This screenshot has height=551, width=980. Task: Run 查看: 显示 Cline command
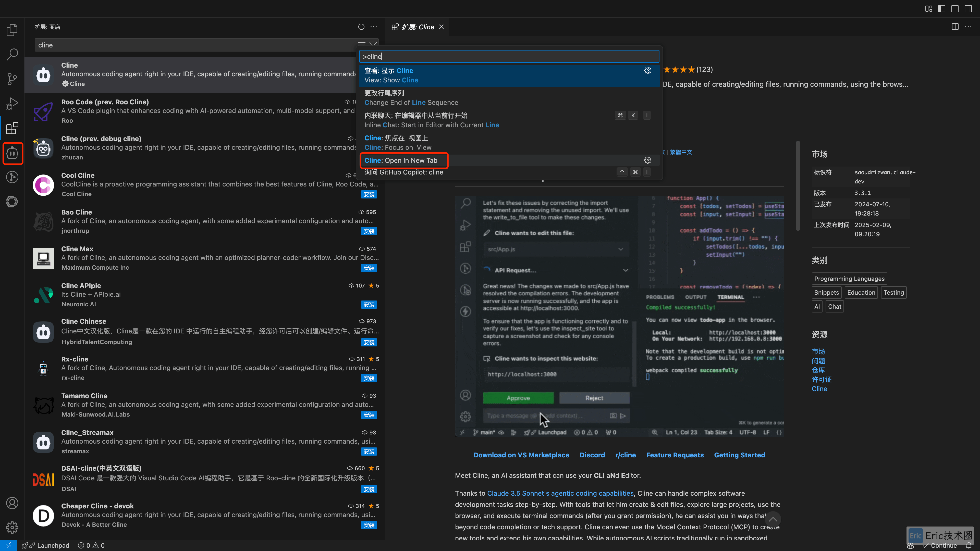click(x=509, y=75)
